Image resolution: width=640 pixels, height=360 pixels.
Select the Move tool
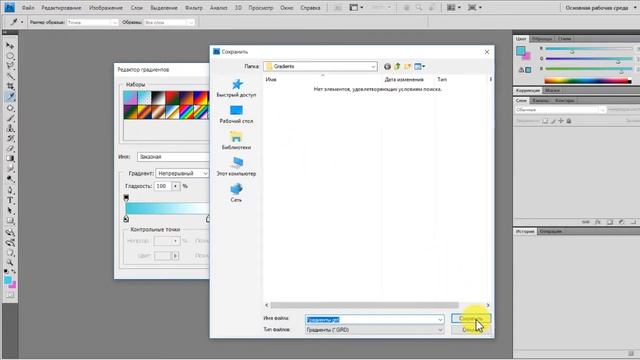coord(10,46)
